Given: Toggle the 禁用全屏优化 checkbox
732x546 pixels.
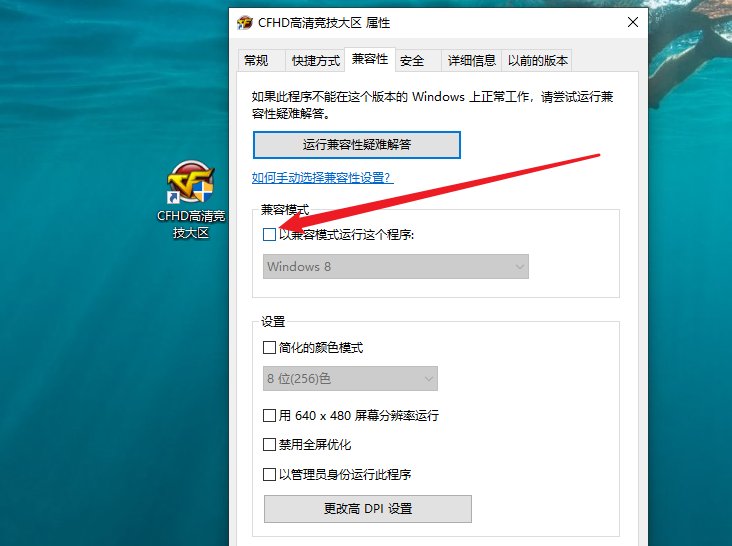Looking at the screenshot, I should [269, 444].
